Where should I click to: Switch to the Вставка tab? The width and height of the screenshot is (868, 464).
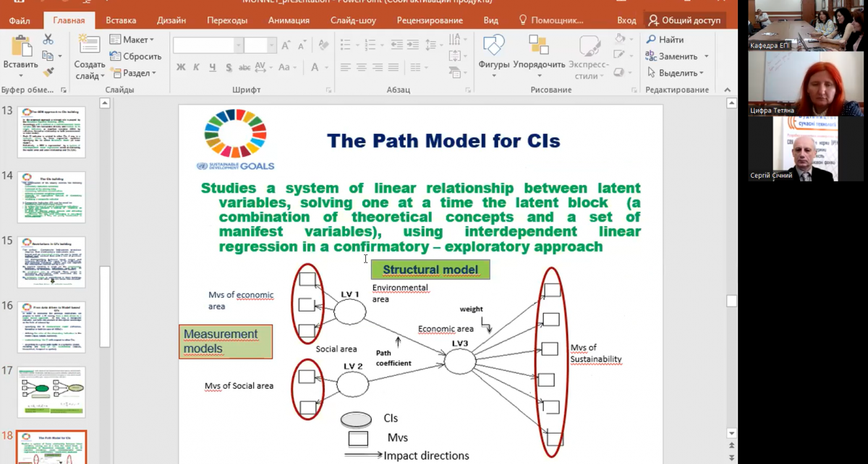[121, 20]
